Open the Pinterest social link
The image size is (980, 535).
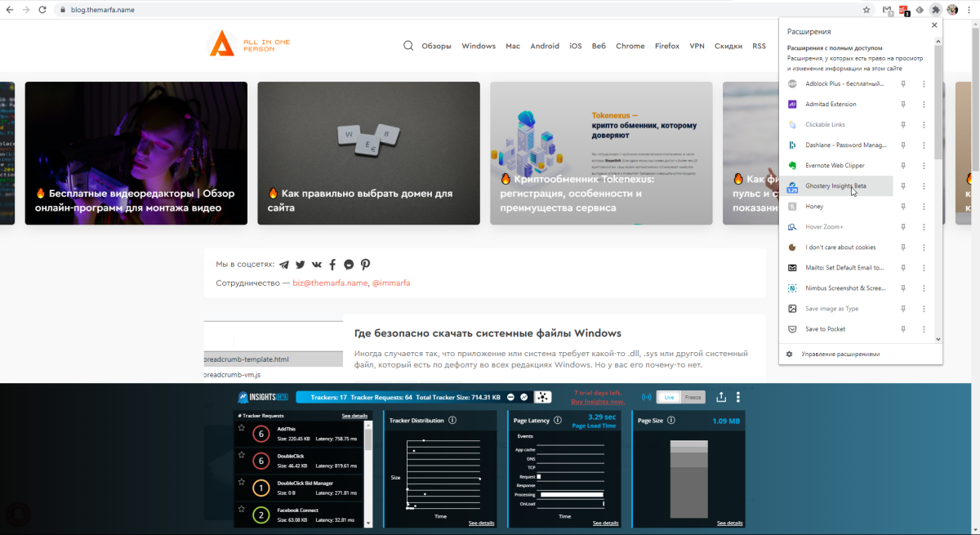365,265
